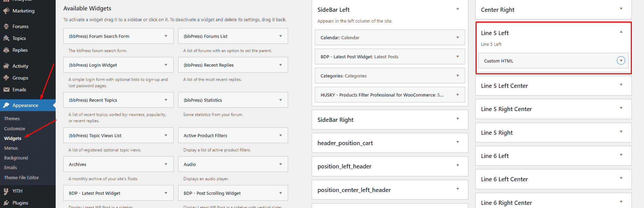This screenshot has height=208, width=644.
Task: Click the Topics icon in sidebar
Action: [6, 38]
